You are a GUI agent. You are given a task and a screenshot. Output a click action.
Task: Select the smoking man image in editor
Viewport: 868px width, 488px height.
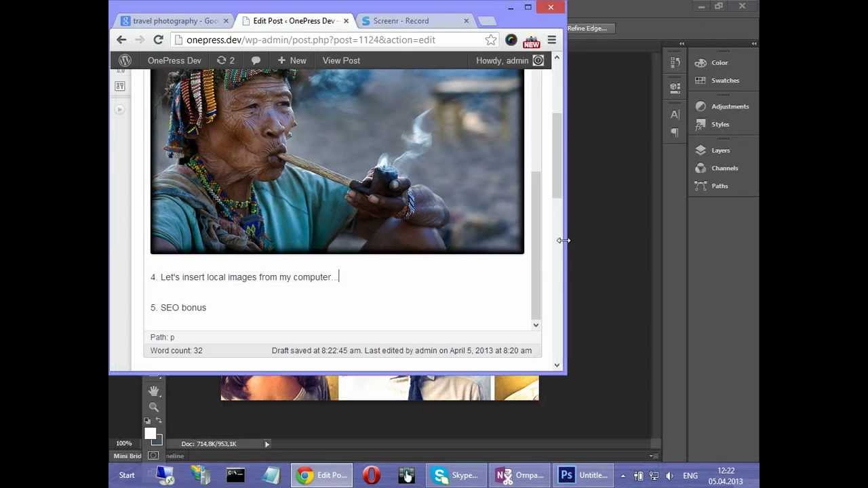337,161
